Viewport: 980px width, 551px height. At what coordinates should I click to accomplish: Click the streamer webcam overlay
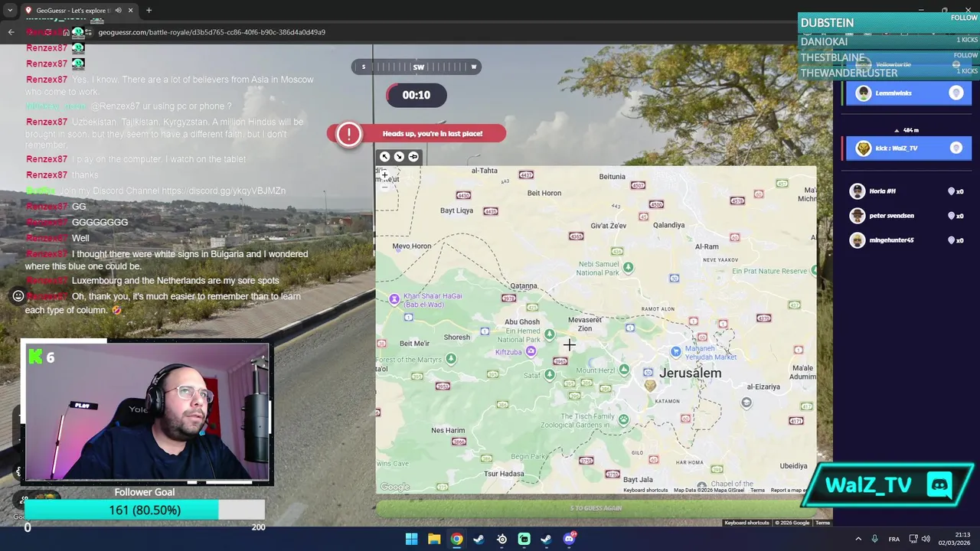tap(146, 412)
